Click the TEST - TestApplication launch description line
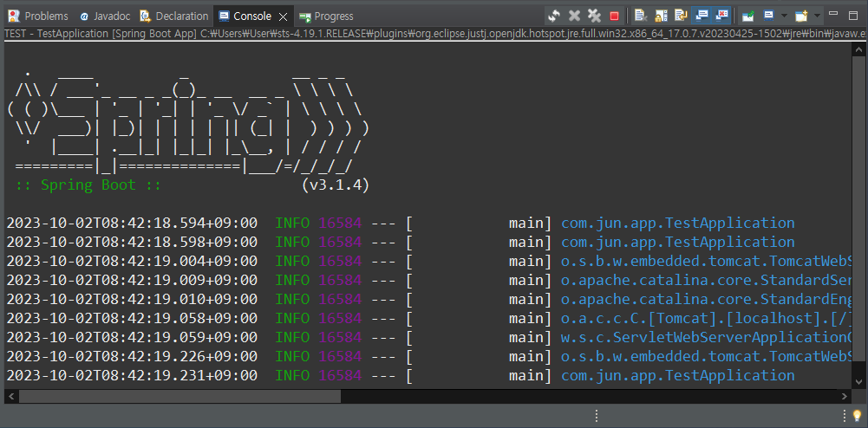Image resolution: width=868 pixels, height=428 pixels. pyautogui.click(x=434, y=33)
